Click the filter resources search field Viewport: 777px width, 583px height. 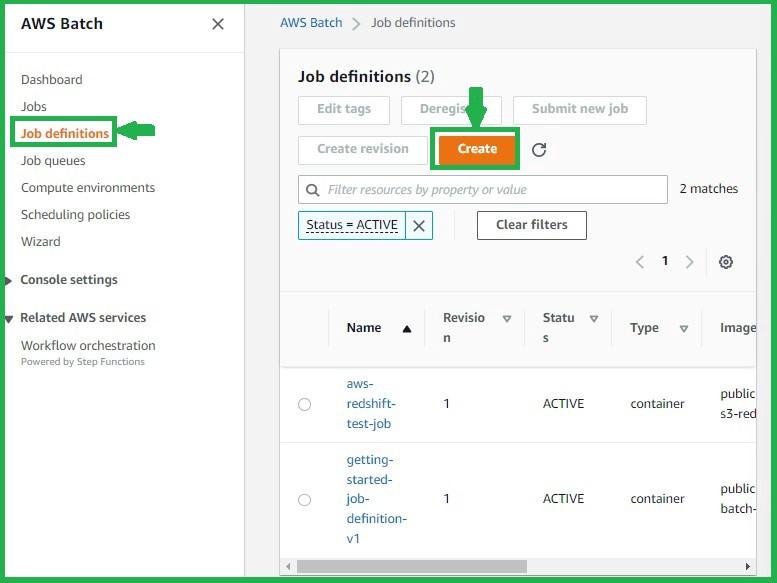(x=483, y=190)
